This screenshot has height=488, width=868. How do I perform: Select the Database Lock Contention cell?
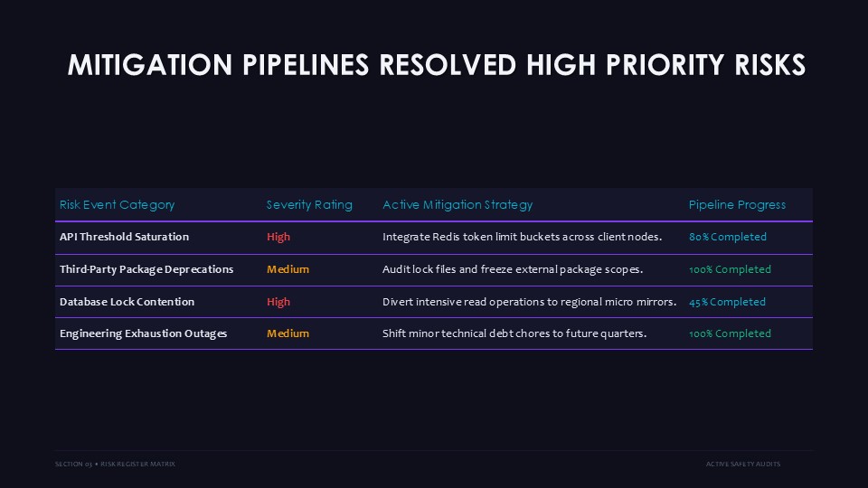(127, 302)
